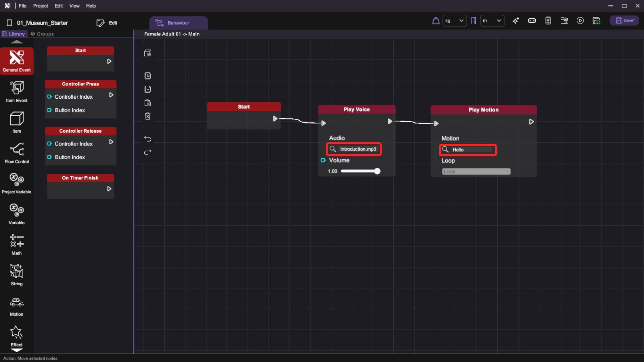Click the play preview icon in top toolbar

coord(580,21)
